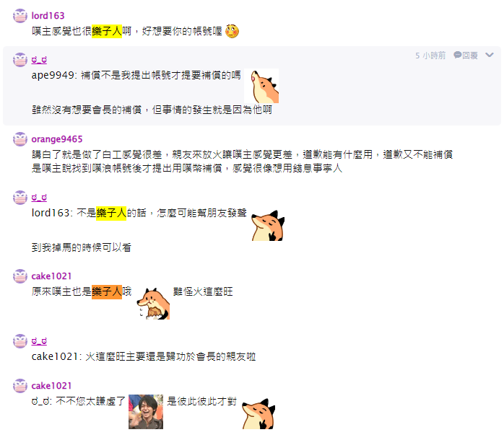This screenshot has width=504, height=440.
Task: Open orange9465's profile link
Action: [x=57, y=139]
